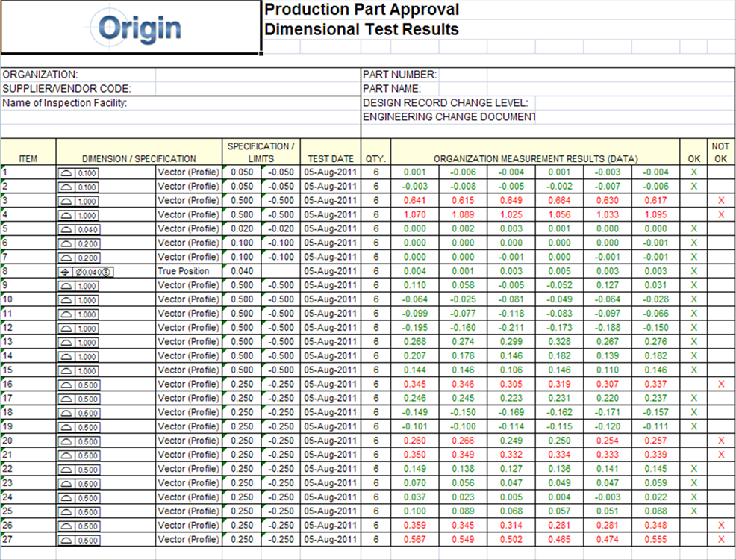Click the profile tolerance symbol in item 1
The image size is (736, 560).
78,172
